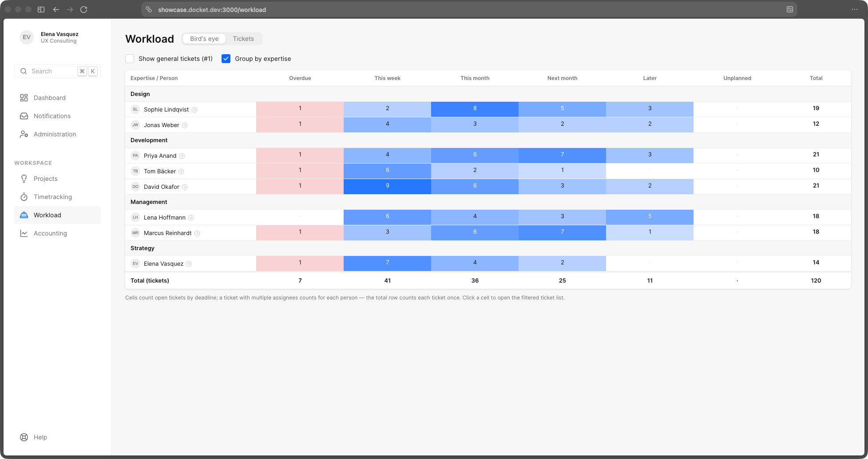Click the EV avatar in sidebar header
This screenshot has height=459, width=868.
27,37
